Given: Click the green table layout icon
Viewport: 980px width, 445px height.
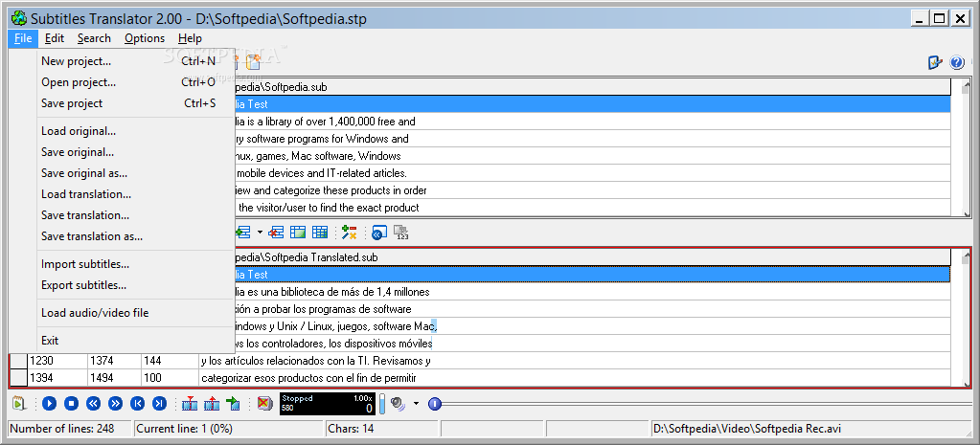Looking at the screenshot, I should tap(298, 233).
